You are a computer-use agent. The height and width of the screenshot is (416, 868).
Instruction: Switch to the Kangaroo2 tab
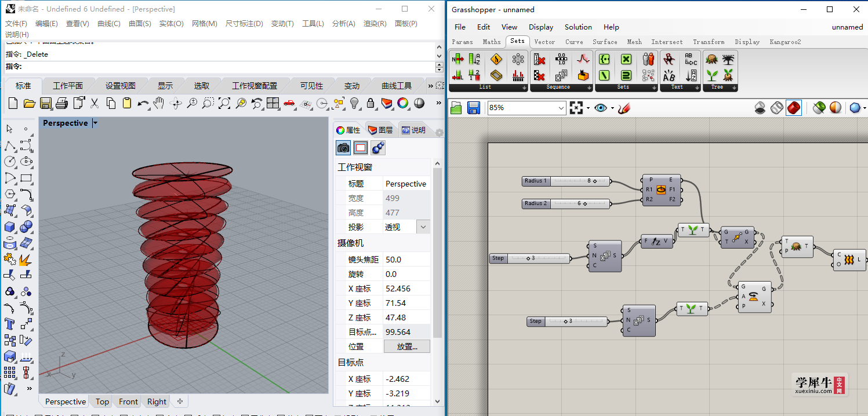click(785, 42)
